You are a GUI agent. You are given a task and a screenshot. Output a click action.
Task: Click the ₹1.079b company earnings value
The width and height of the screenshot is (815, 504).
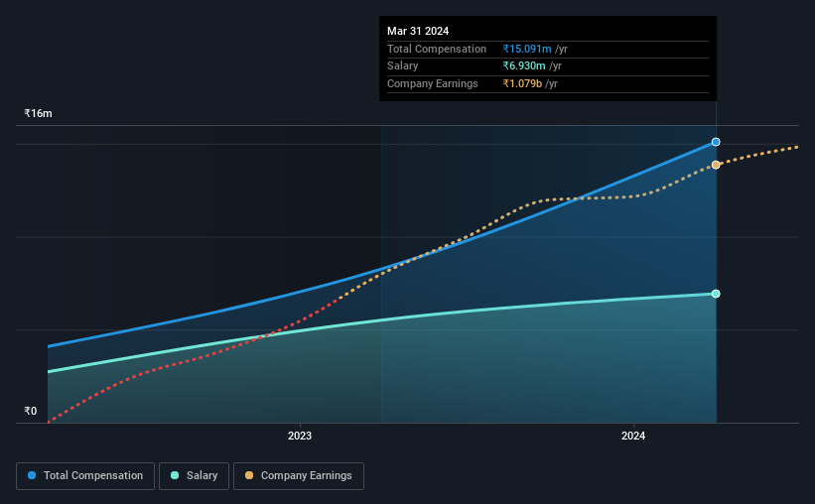[522, 83]
